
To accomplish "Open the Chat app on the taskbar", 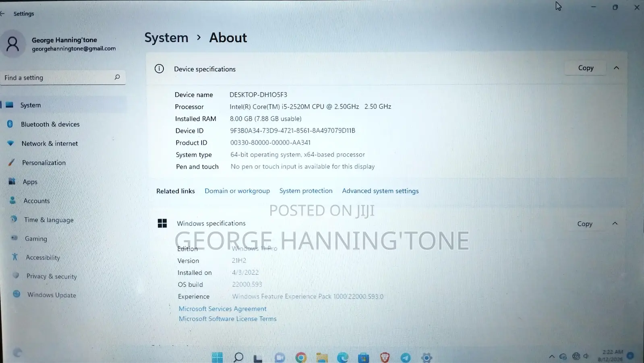I will click(280, 357).
